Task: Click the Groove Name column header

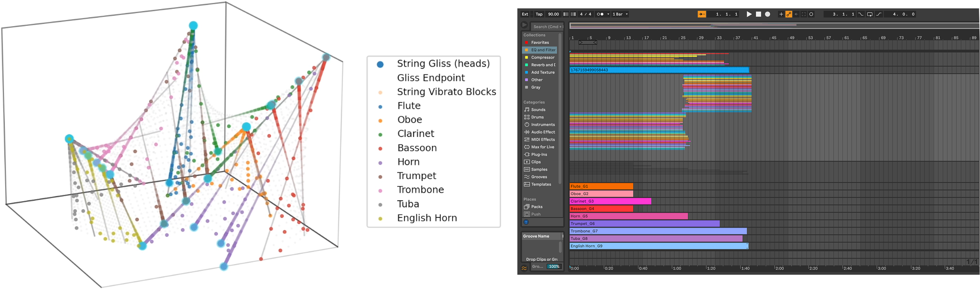Action: tap(542, 236)
